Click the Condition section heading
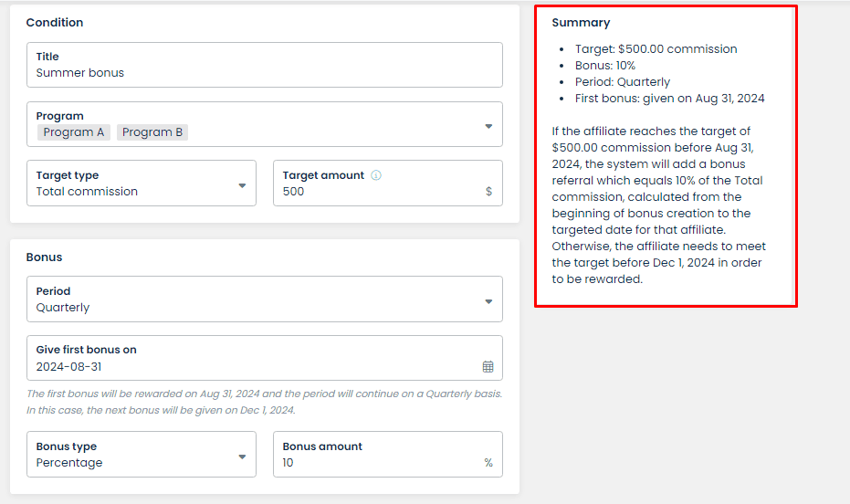Image resolution: width=850 pixels, height=504 pixels. [55, 23]
